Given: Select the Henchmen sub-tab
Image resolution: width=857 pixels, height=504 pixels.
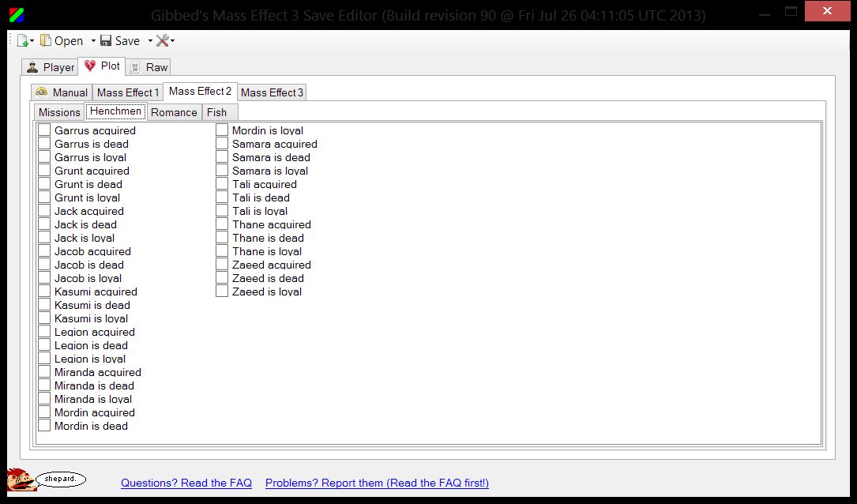Looking at the screenshot, I should pos(115,111).
